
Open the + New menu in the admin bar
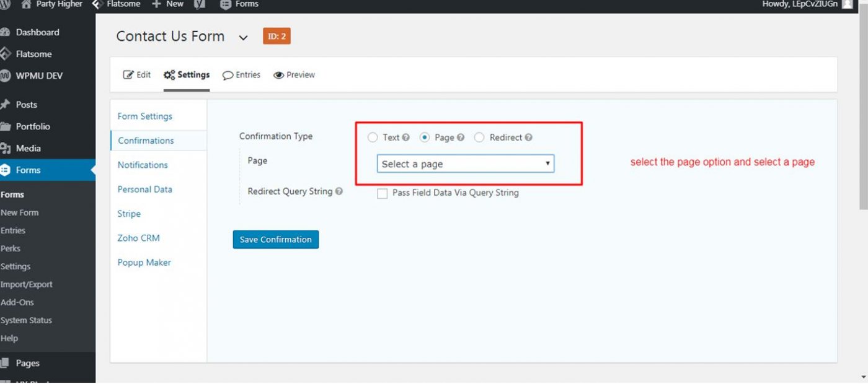(166, 4)
